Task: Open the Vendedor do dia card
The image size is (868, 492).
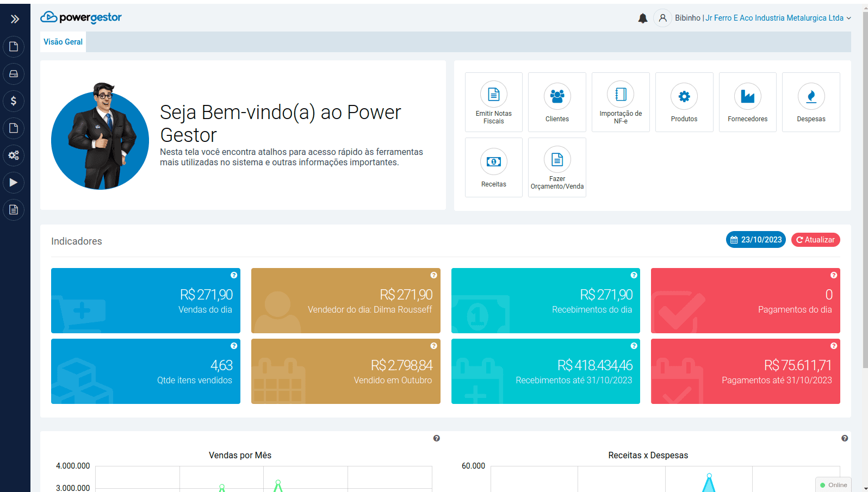Action: 346,301
